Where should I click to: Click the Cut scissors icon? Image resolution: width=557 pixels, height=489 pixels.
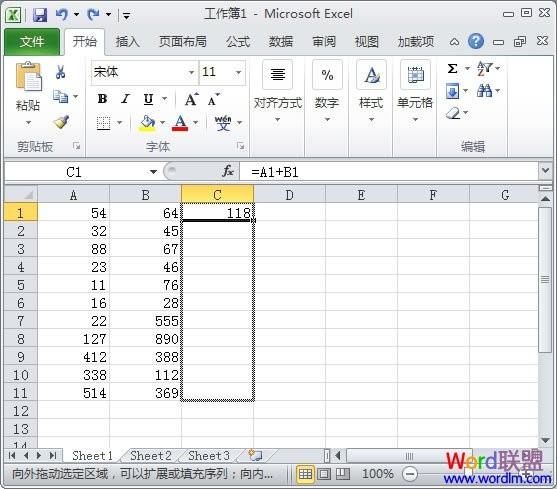61,72
